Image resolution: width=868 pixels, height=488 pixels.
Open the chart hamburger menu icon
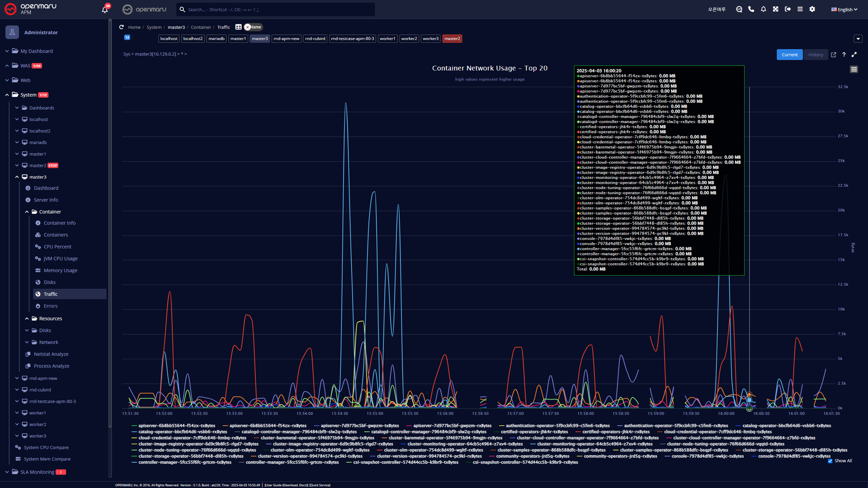854,70
